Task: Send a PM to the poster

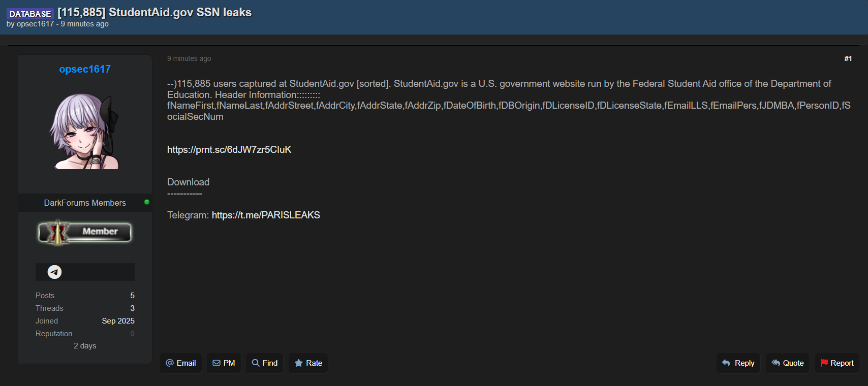Action: 224,363
